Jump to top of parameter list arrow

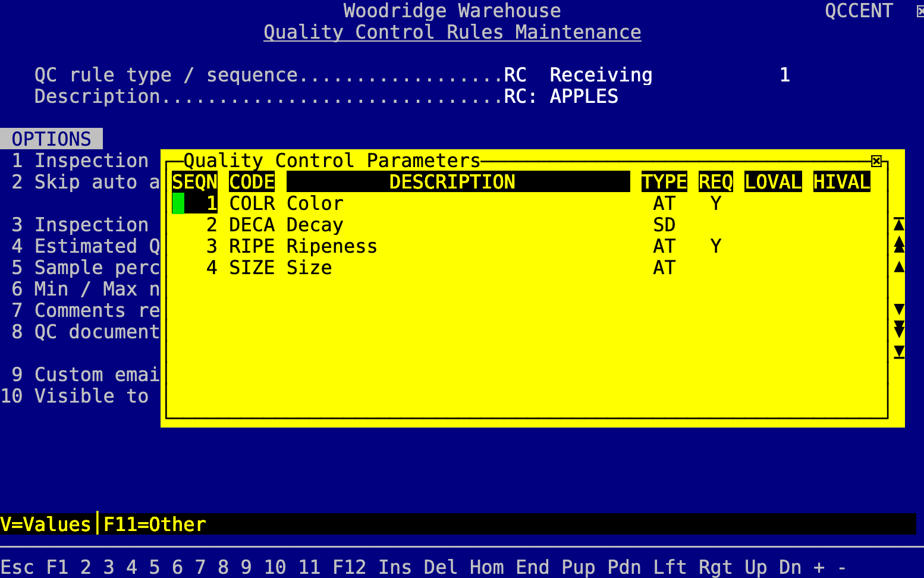point(899,224)
